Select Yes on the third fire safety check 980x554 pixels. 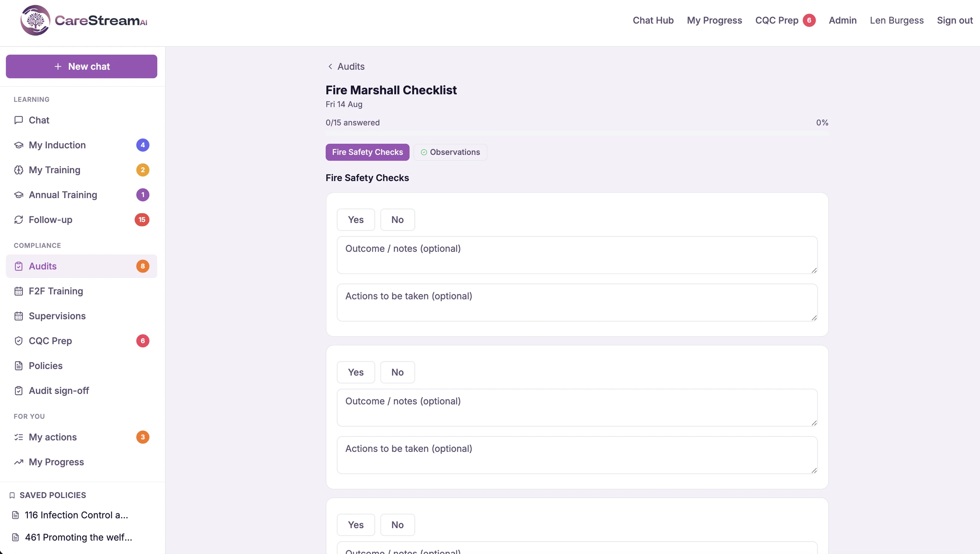click(356, 525)
